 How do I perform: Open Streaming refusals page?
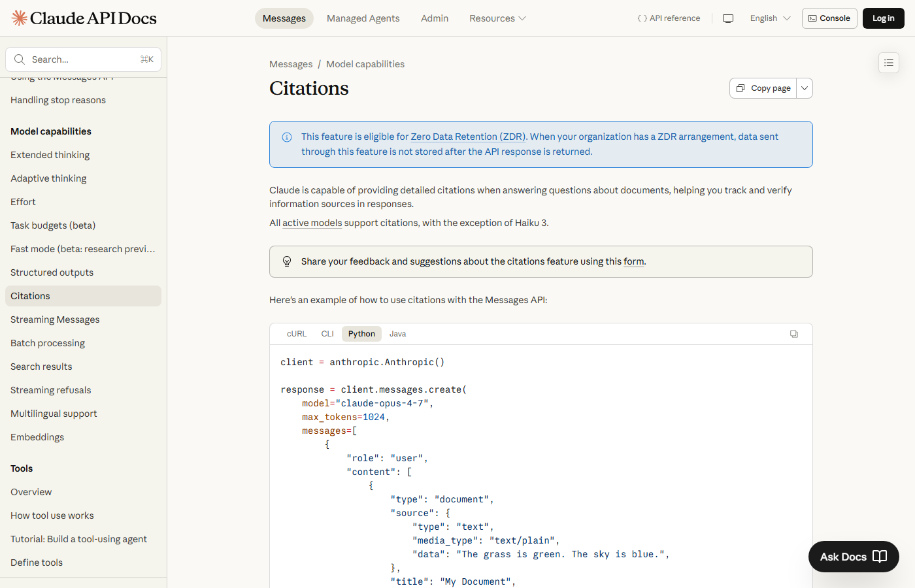point(83,390)
